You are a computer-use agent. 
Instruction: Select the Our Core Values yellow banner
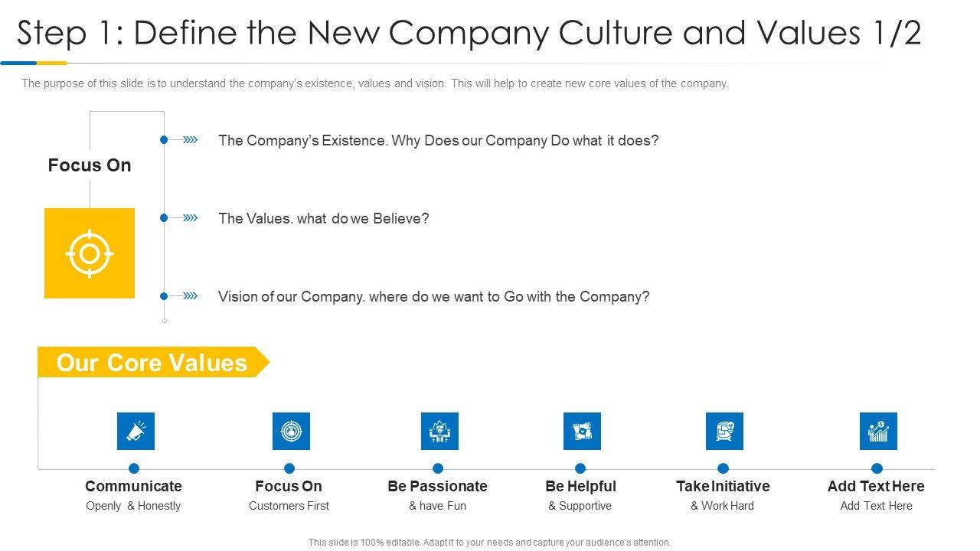[x=152, y=363]
